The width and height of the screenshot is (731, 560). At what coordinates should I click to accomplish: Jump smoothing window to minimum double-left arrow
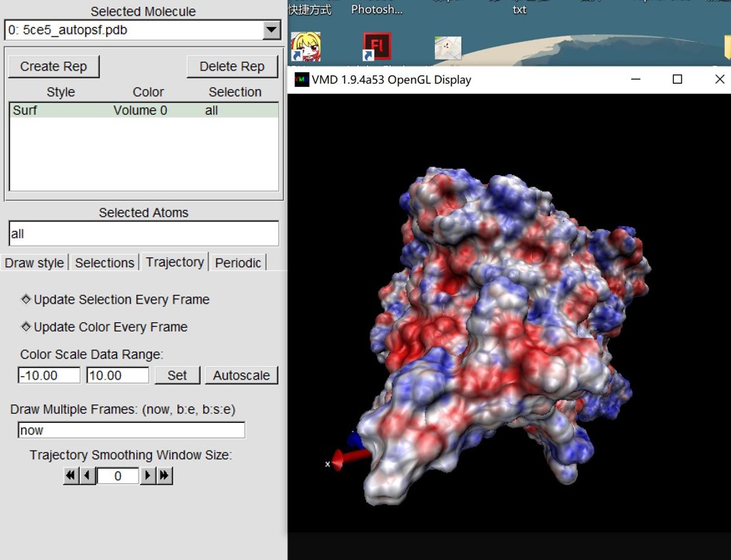pos(71,476)
